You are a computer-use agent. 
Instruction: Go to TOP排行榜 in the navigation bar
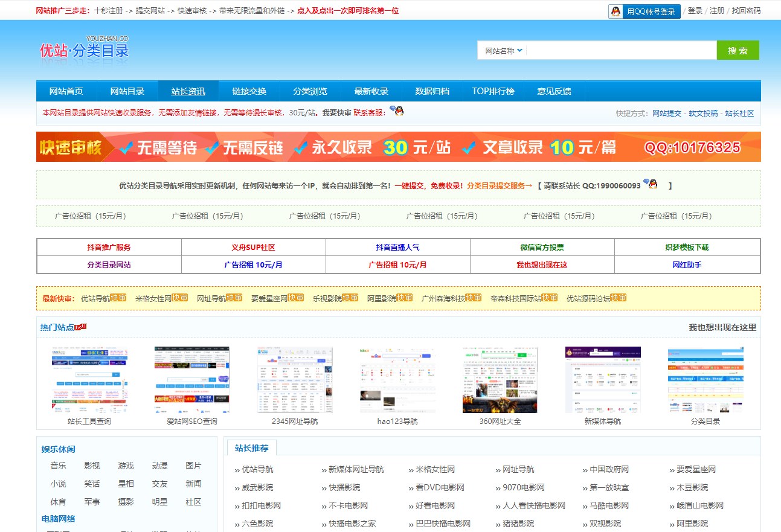click(493, 91)
